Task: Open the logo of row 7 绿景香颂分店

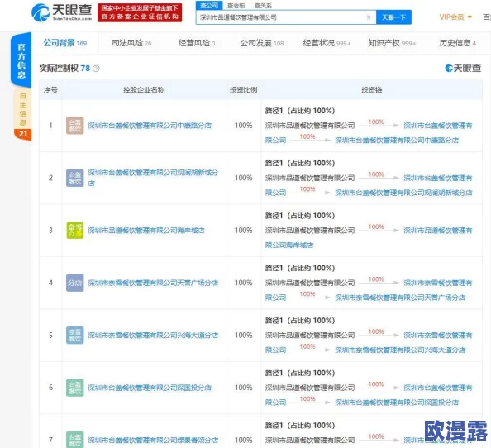Action: click(x=75, y=440)
